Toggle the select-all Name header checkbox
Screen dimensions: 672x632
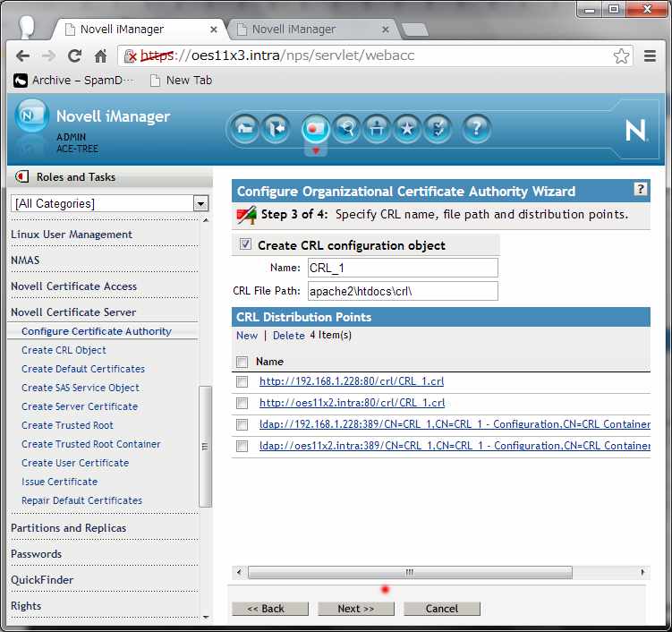coord(242,362)
